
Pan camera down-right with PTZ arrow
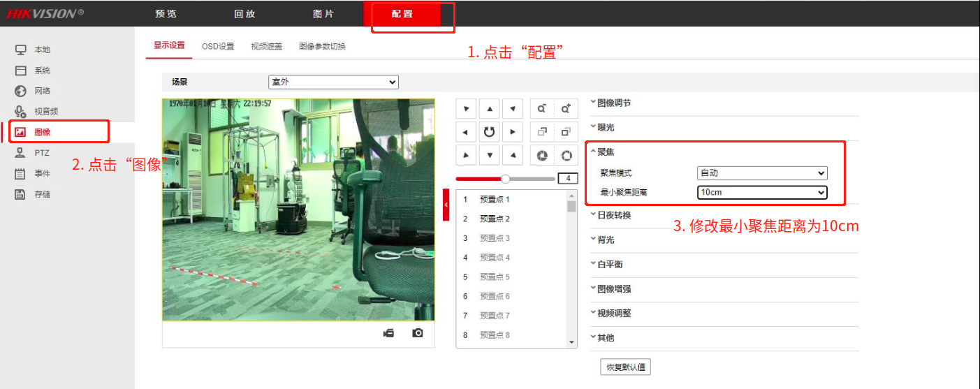[513, 154]
